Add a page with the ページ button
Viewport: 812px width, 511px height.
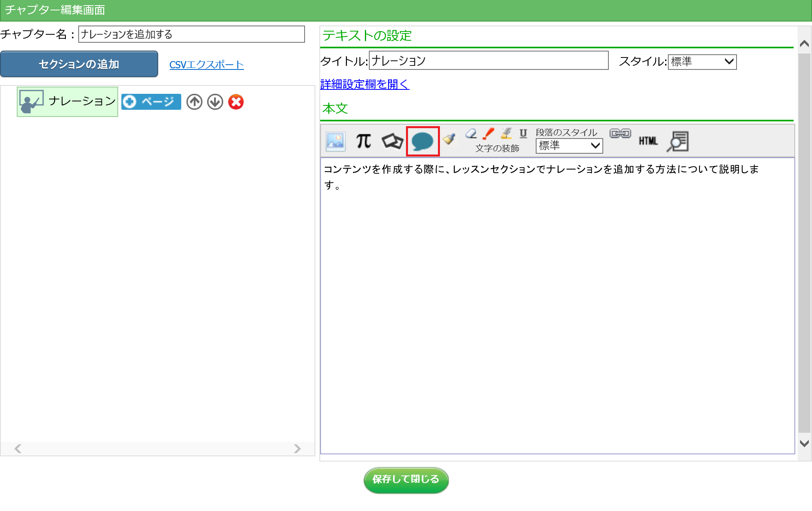pos(151,102)
